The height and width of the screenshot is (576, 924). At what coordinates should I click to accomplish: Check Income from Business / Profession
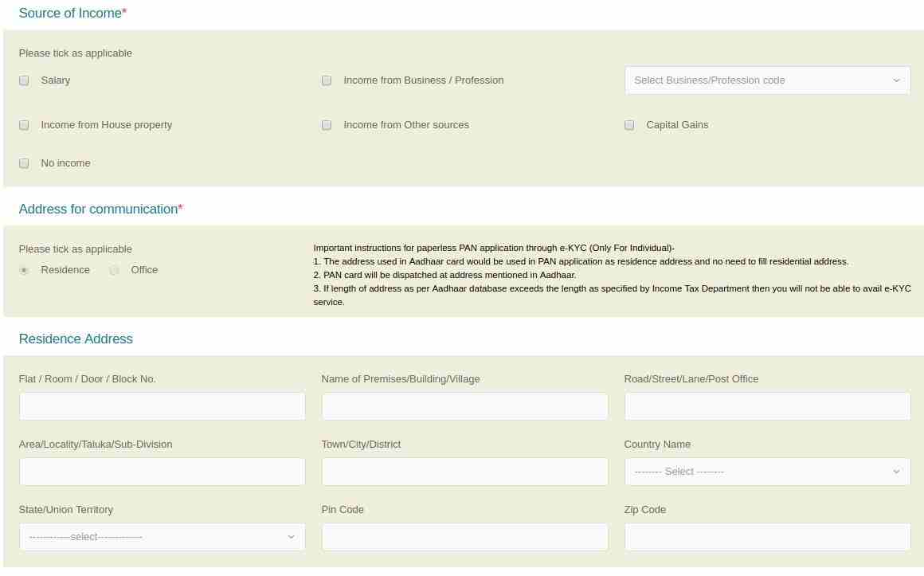pyautogui.click(x=326, y=80)
